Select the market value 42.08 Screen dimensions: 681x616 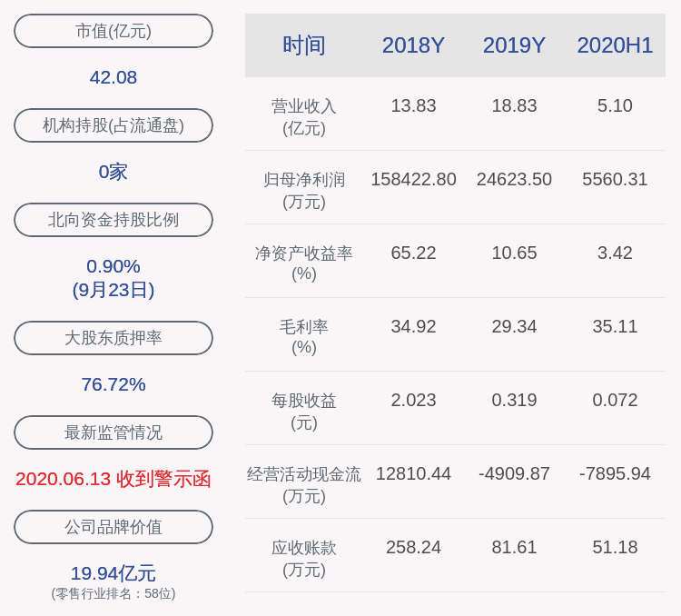click(113, 77)
